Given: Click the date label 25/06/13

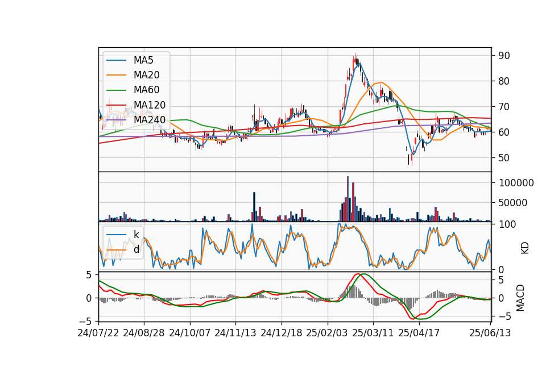Looking at the screenshot, I should [490, 333].
